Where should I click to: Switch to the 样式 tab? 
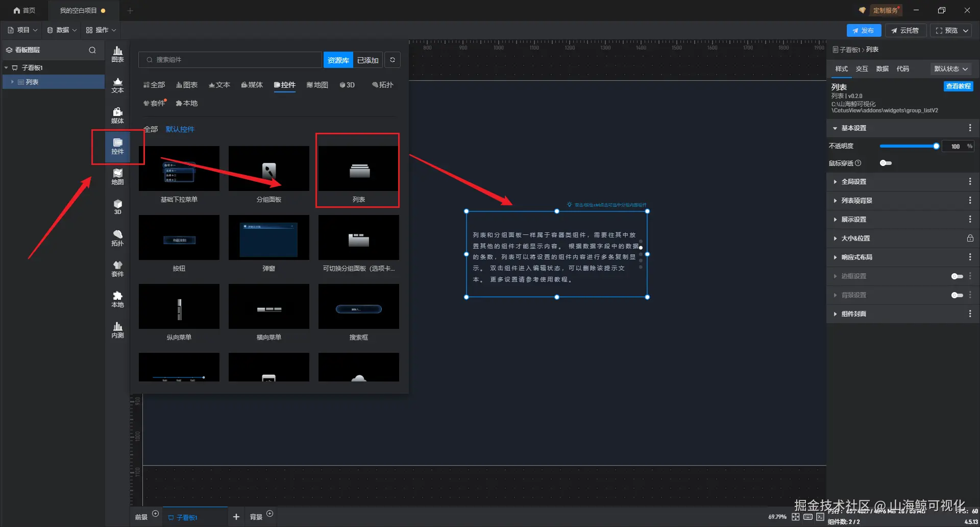[x=841, y=69]
